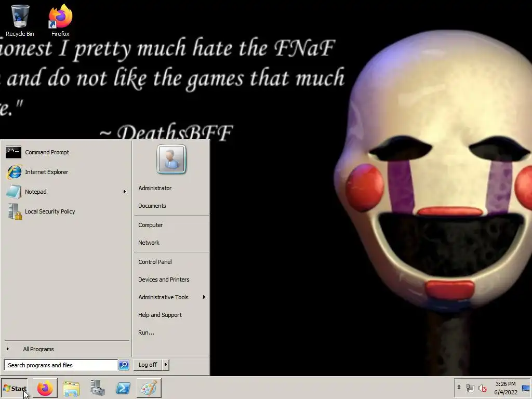Click the Log off button
Viewport: 532px width, 399px height.
[x=148, y=365]
